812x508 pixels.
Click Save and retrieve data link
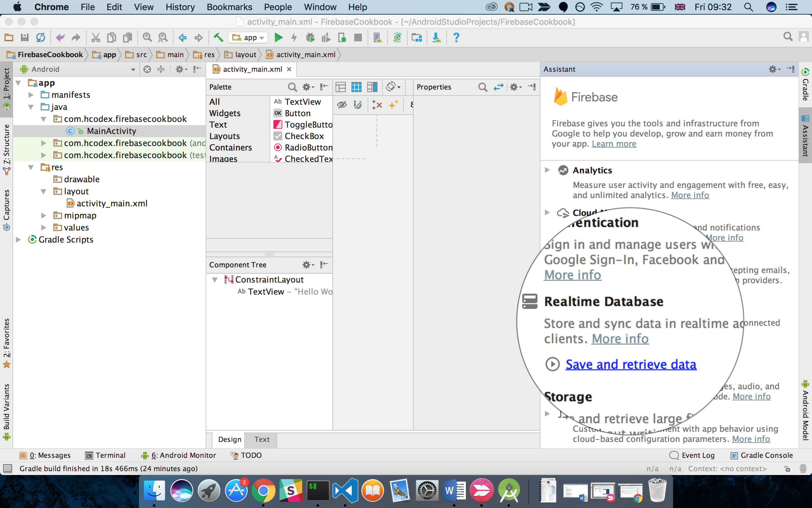point(631,364)
